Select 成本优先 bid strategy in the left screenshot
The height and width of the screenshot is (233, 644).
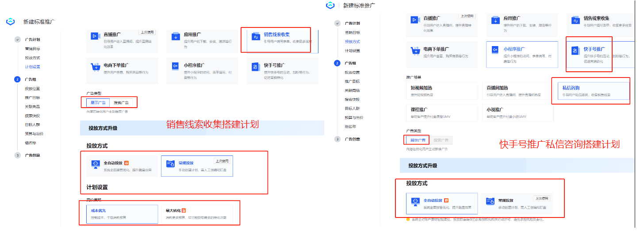click(122, 214)
